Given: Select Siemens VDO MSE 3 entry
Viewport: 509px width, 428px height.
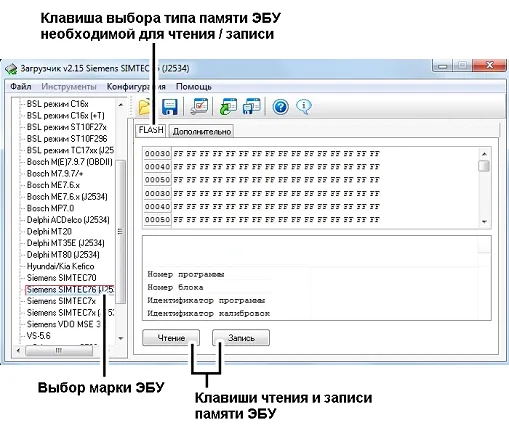Looking at the screenshot, I should click(x=64, y=324).
